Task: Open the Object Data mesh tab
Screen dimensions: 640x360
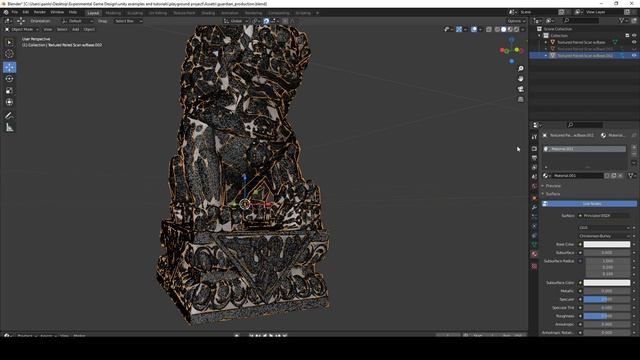Action: tap(534, 245)
